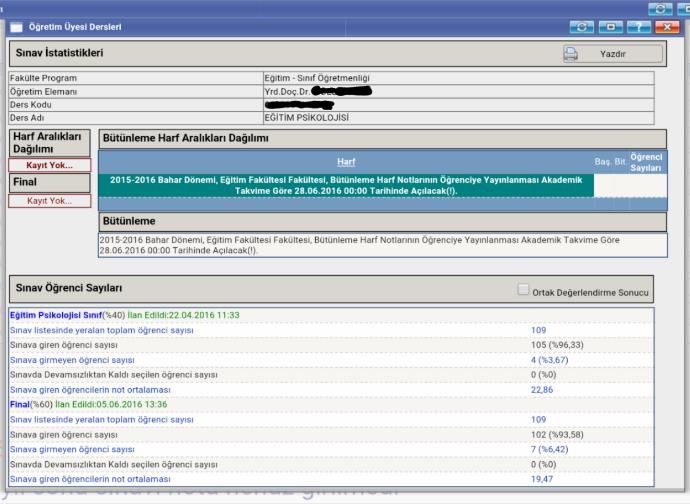Click the Sınav Öğrenci Sayıları heading
The height and width of the screenshot is (504, 690).
69,288
